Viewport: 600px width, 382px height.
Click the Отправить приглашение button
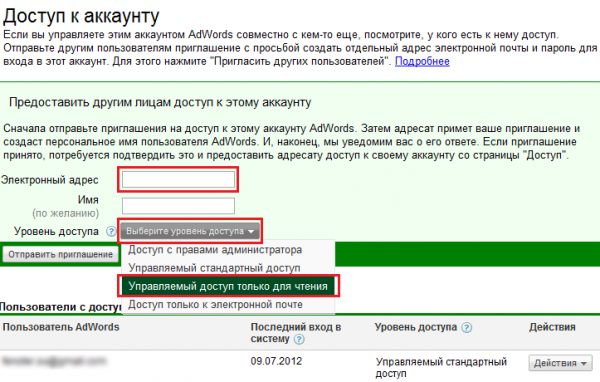[x=60, y=255]
